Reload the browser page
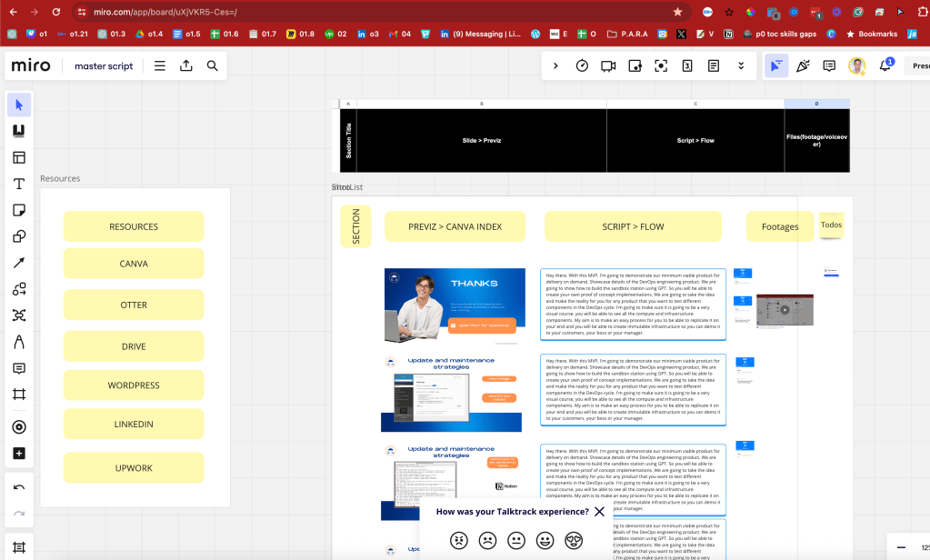The width and height of the screenshot is (930, 560). point(55,12)
